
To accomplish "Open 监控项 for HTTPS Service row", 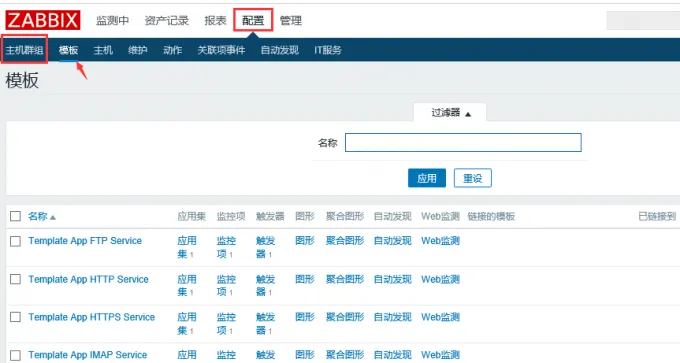I will (x=226, y=324).
